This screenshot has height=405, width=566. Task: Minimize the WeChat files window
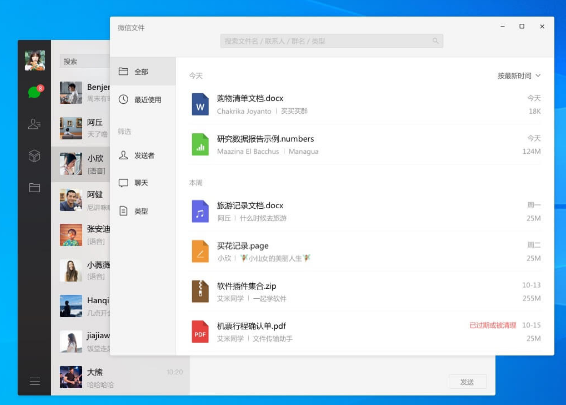pyautogui.click(x=502, y=27)
